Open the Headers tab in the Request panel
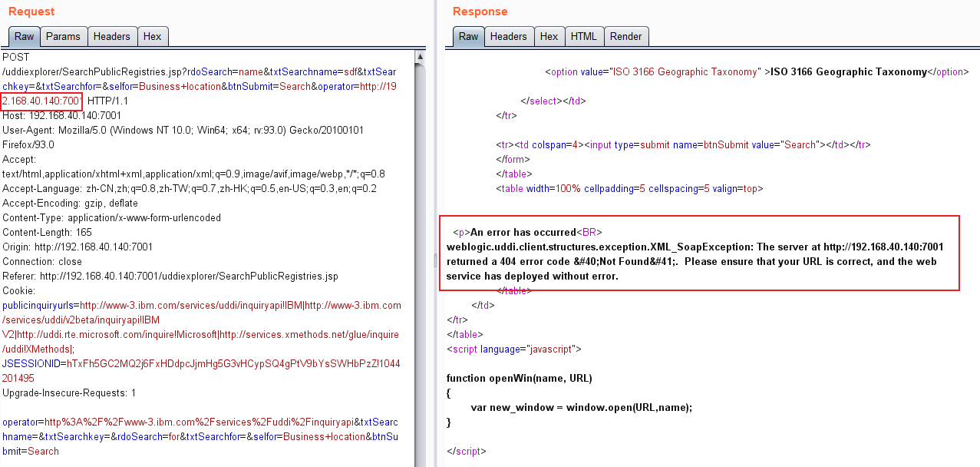 coord(112,36)
